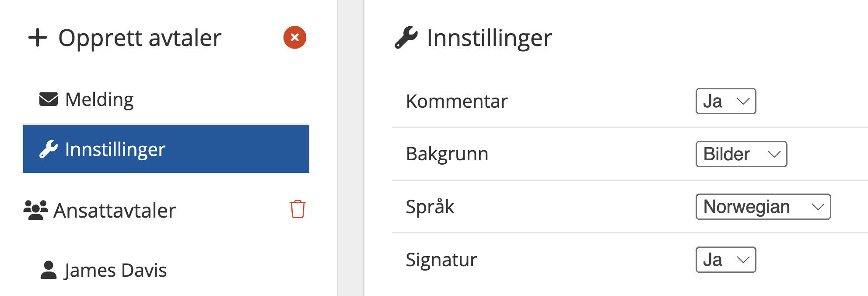
Task: Click the Ansattavtaler section label
Action: (115, 211)
